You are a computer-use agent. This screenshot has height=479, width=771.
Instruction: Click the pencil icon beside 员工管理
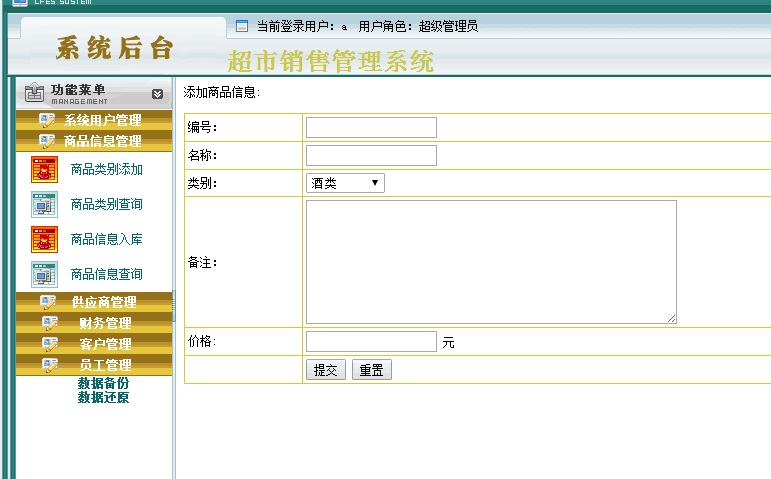(50, 365)
